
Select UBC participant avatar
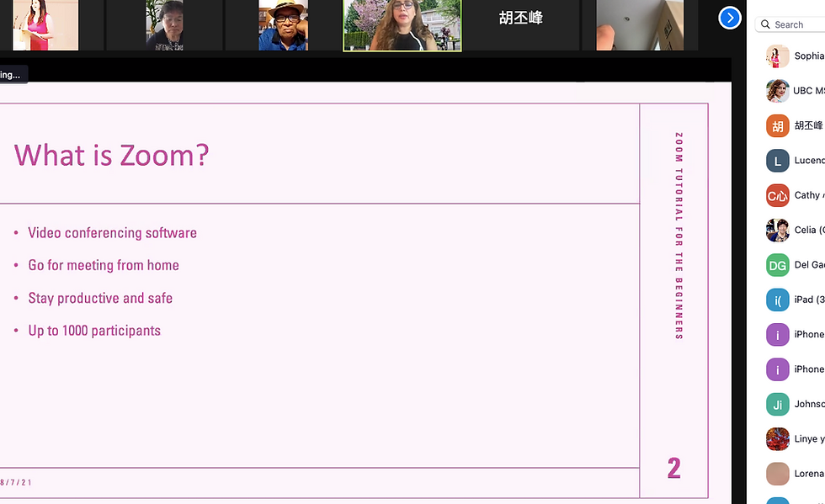pyautogui.click(x=777, y=91)
